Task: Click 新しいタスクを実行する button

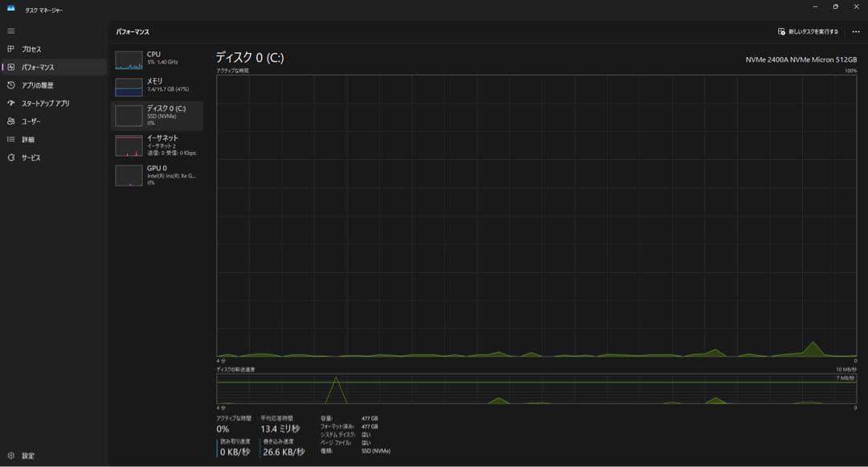Action: pos(808,31)
